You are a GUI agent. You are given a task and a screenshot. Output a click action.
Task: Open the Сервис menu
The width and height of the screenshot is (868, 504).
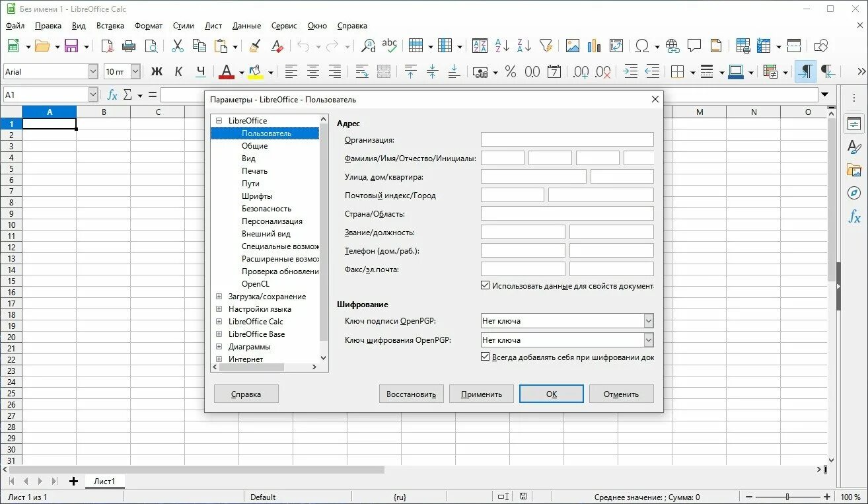[x=284, y=26]
